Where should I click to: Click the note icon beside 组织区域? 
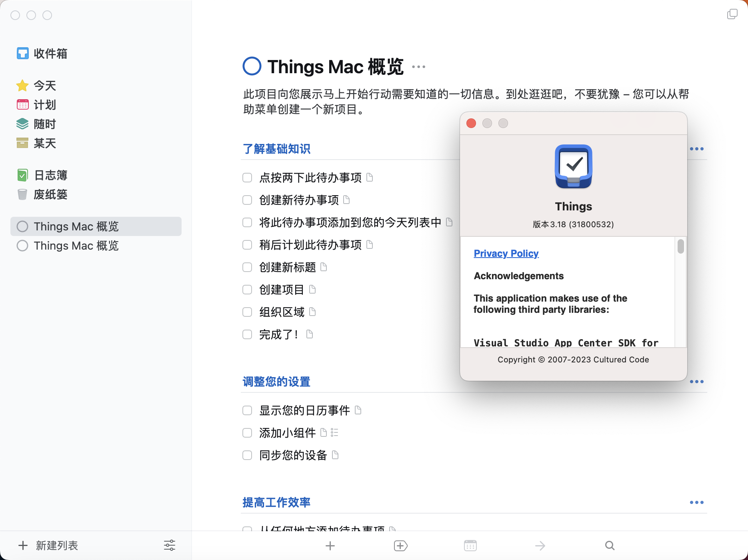(313, 311)
